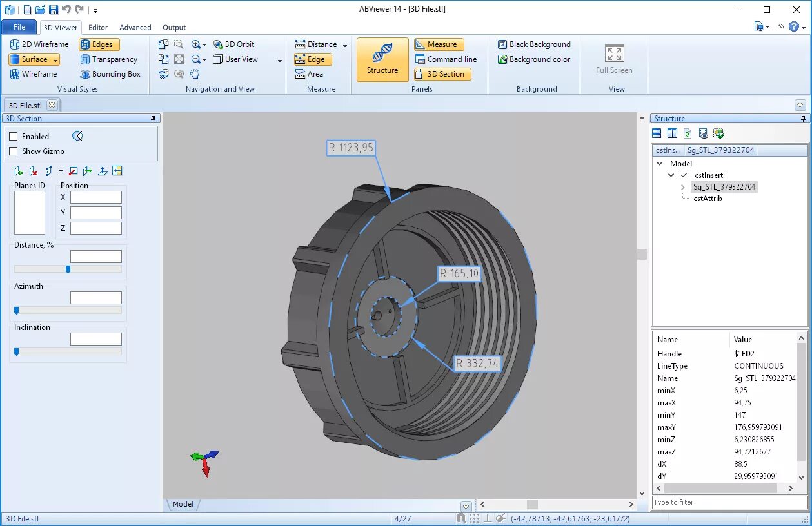Open the Distance measure dropdown arrow
The height and width of the screenshot is (526, 812).
pyautogui.click(x=345, y=45)
